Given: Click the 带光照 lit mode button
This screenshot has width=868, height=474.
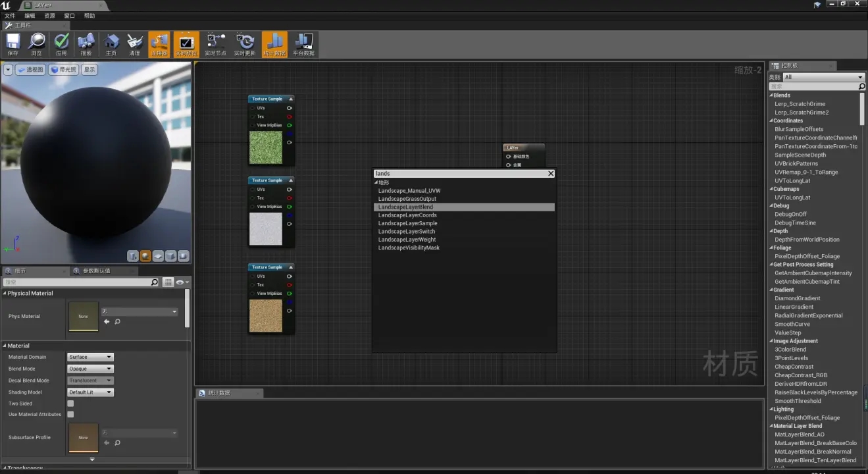Looking at the screenshot, I should (x=63, y=69).
